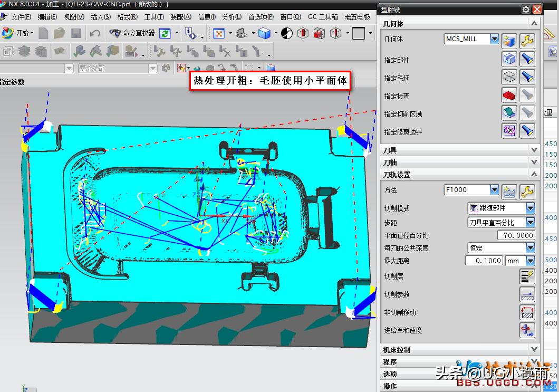Open the 进给率和速度 feeds and speeds icon

coord(527,330)
